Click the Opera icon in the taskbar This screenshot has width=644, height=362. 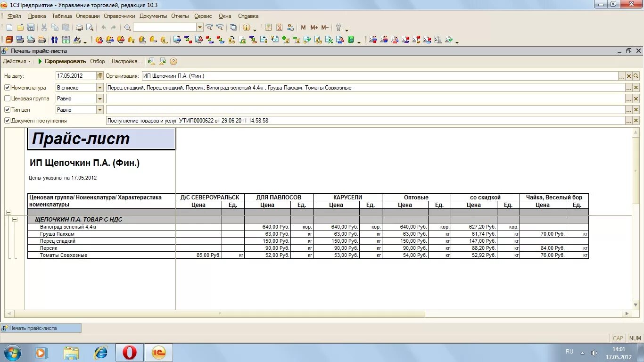click(130, 353)
